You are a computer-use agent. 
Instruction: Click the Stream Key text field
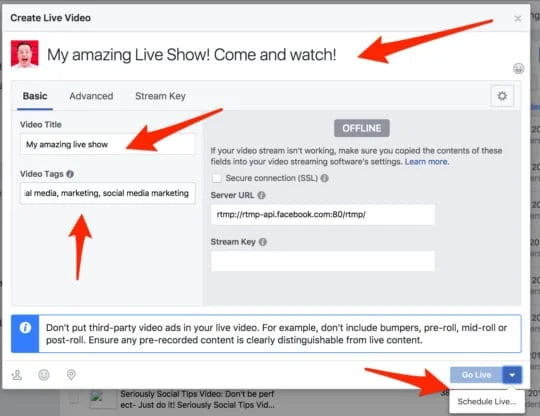pyautogui.click(x=323, y=261)
